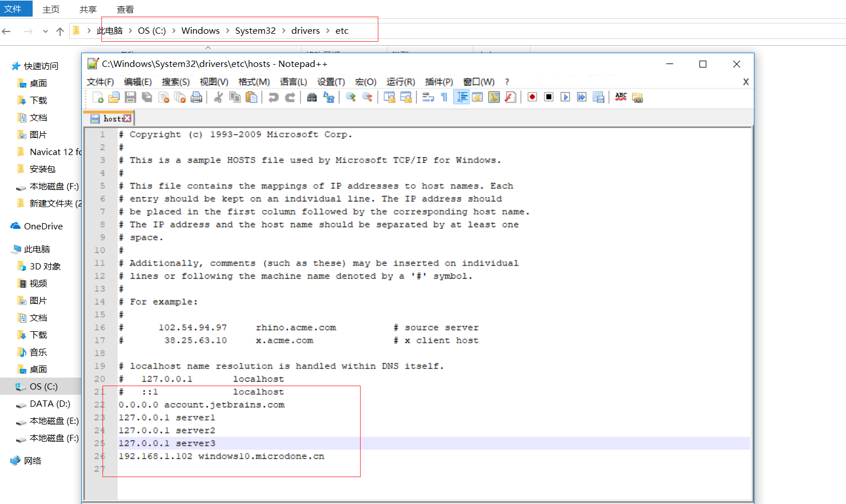Select 本地磁盘 (E:) in the navigation pane
This screenshot has width=846, height=504.
tap(54, 420)
